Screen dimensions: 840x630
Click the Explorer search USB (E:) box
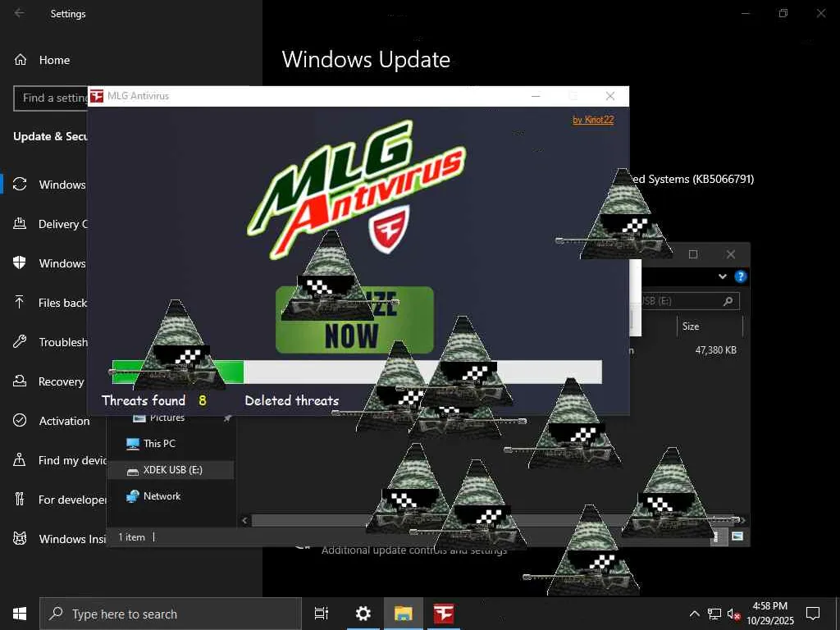(x=690, y=301)
